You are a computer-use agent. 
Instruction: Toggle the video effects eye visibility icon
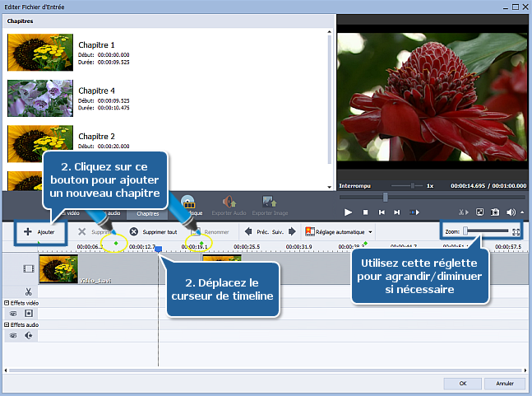point(14,314)
